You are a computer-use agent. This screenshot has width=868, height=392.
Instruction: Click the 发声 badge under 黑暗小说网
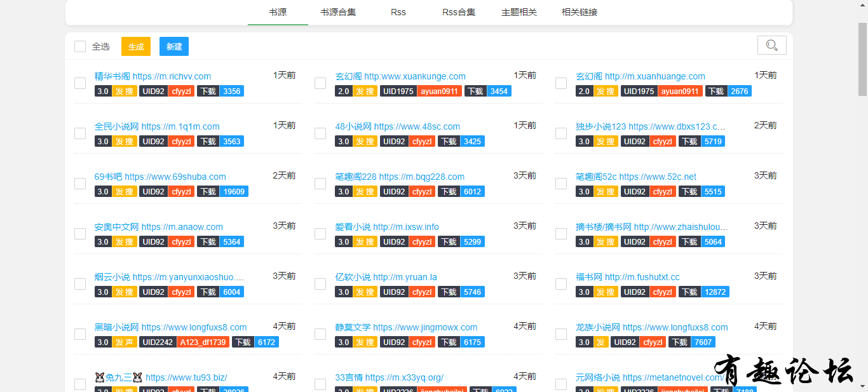point(124,342)
